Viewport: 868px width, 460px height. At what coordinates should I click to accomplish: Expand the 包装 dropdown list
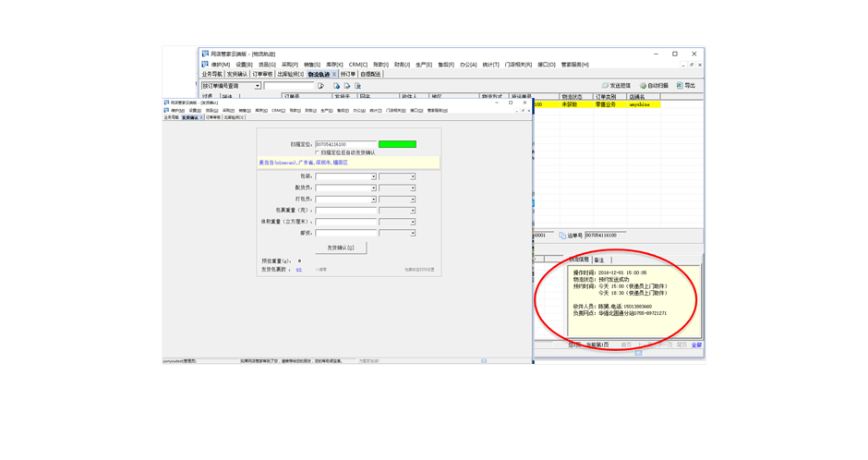[373, 176]
